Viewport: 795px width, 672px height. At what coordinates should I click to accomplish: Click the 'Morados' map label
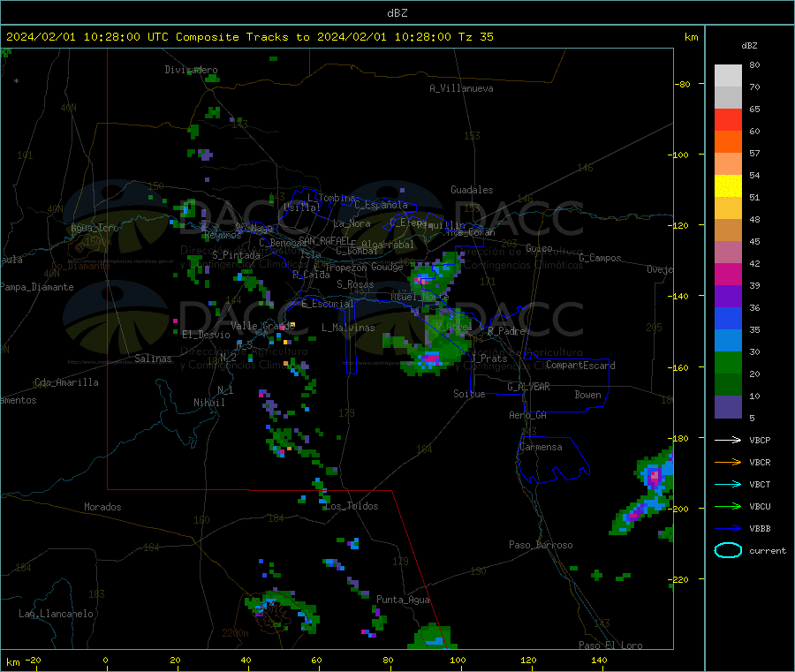[x=102, y=507]
